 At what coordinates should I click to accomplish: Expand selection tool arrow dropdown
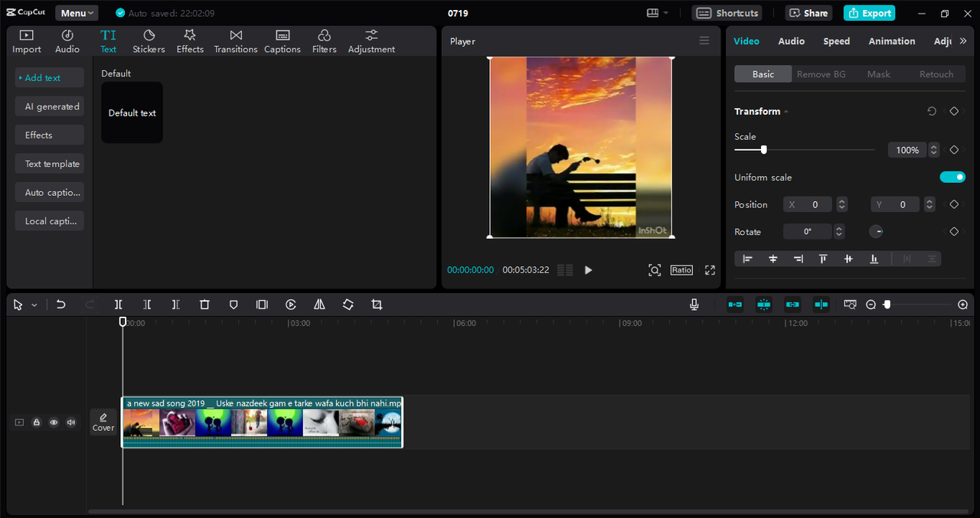(x=34, y=305)
